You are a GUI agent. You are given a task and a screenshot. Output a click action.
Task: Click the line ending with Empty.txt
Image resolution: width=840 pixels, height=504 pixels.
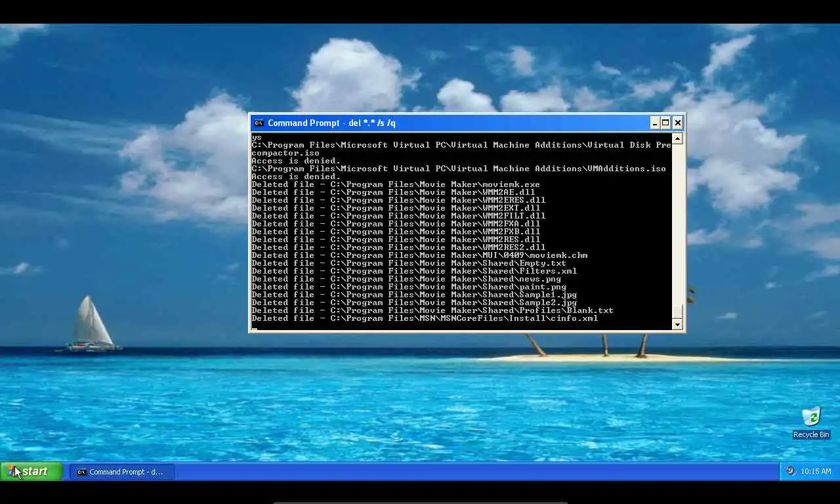(409, 263)
